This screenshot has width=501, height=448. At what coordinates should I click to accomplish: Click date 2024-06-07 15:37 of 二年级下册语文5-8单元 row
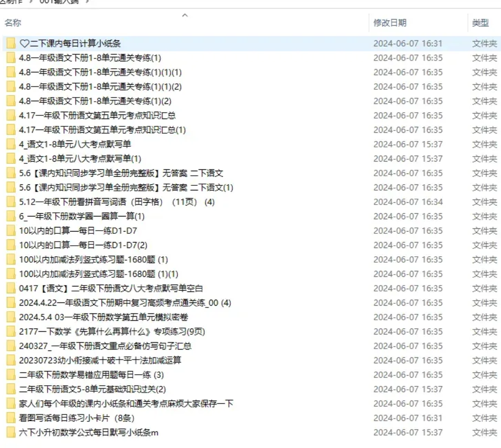point(408,389)
